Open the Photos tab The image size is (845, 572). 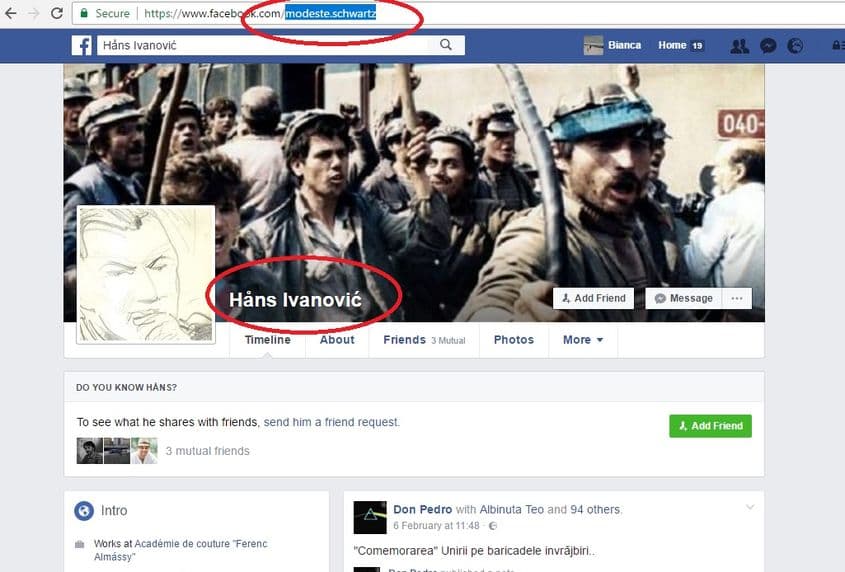514,340
